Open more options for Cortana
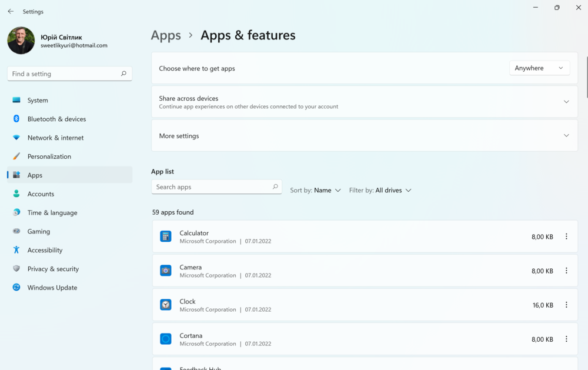Image resolution: width=588 pixels, height=370 pixels. click(x=566, y=339)
